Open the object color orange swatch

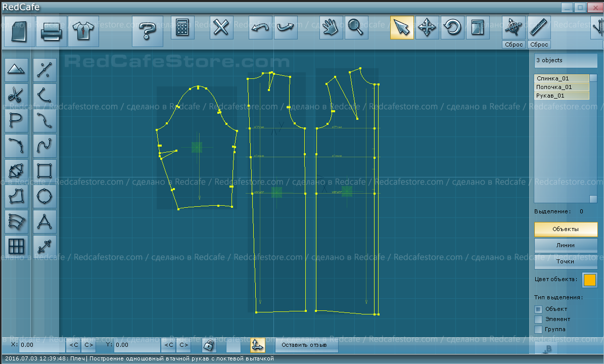coord(589,280)
